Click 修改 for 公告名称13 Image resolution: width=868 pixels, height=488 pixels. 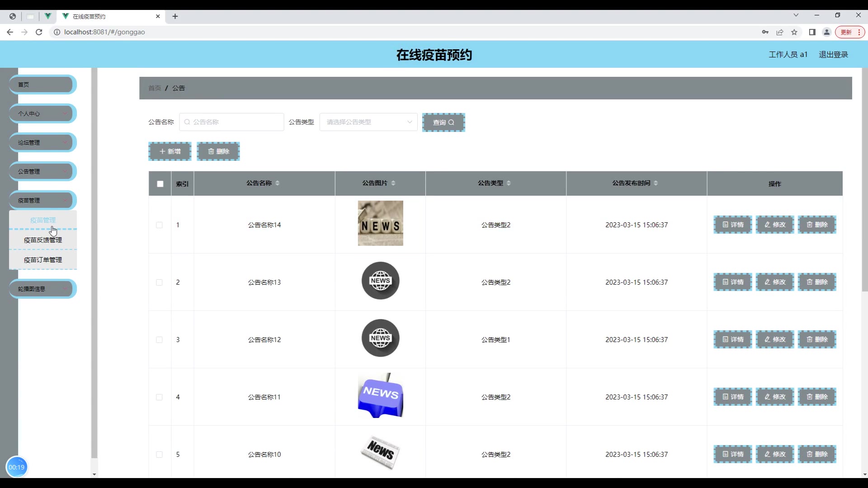pos(775,282)
